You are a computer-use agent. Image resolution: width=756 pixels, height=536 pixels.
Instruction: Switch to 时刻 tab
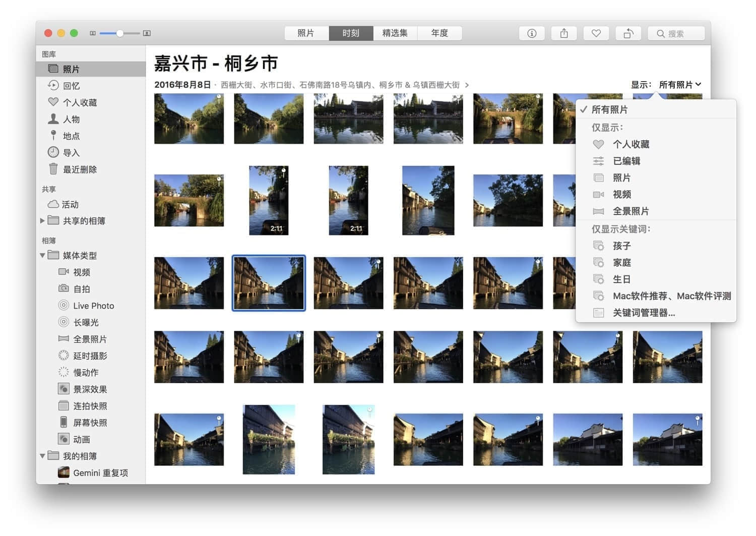(x=351, y=33)
